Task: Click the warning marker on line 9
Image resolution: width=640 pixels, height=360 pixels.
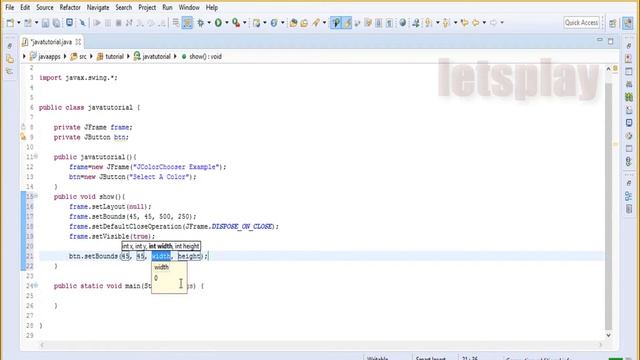Action: pos(23,137)
